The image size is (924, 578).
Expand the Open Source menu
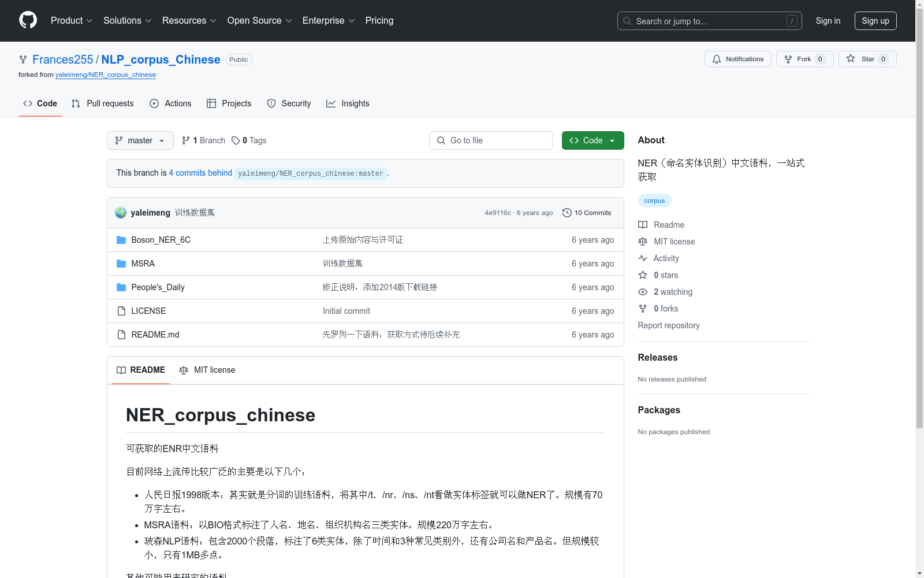260,21
